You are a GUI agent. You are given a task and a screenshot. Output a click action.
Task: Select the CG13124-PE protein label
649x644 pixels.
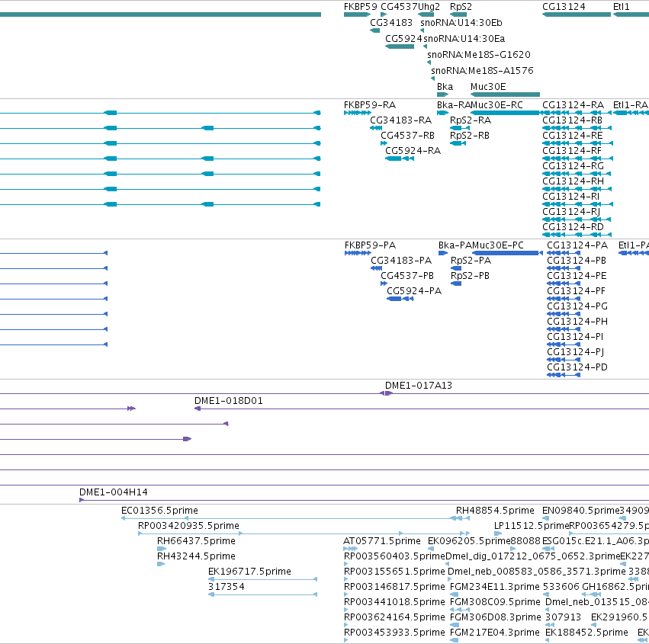(577, 275)
